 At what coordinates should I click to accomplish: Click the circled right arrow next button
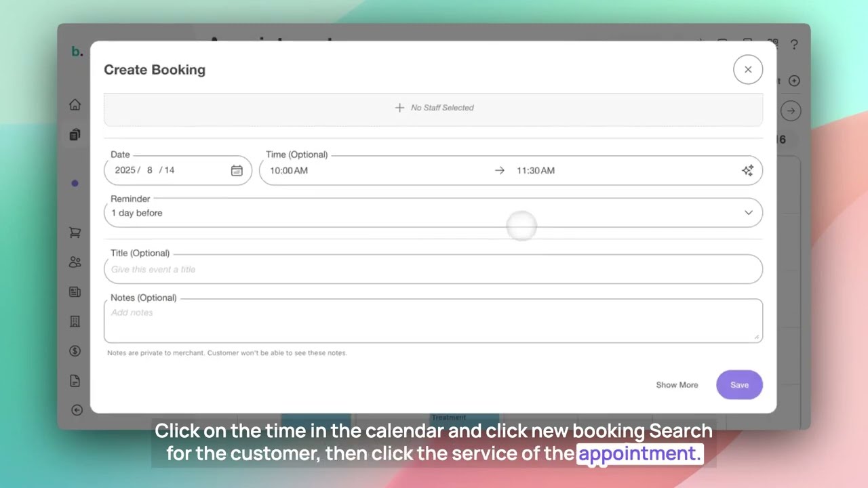791,110
